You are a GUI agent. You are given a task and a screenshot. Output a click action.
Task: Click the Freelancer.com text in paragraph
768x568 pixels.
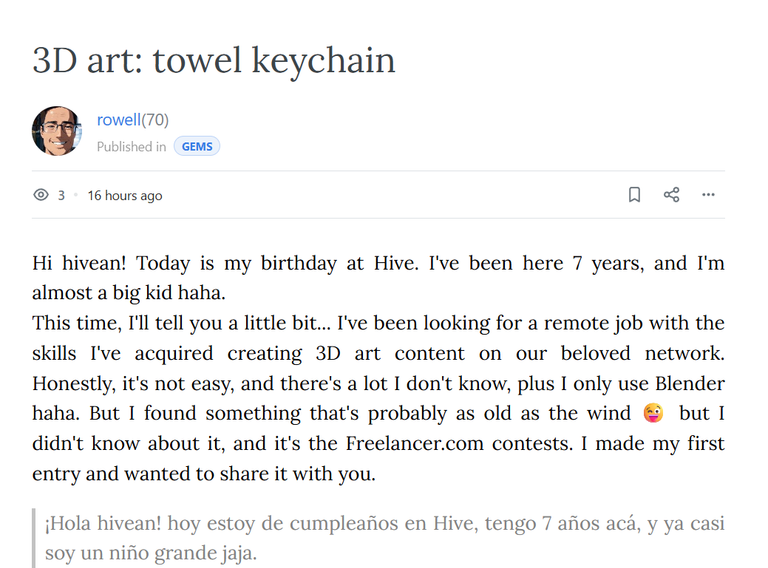point(415,444)
